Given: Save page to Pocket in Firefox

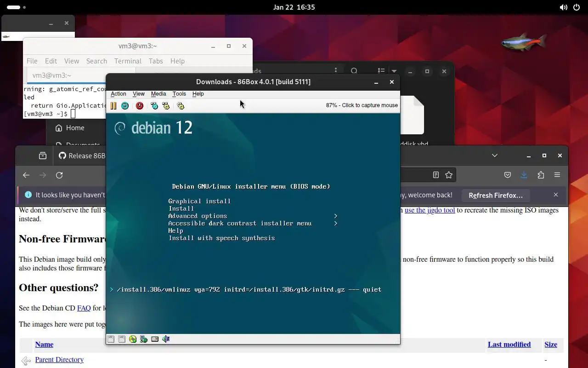Looking at the screenshot, I should click(508, 175).
